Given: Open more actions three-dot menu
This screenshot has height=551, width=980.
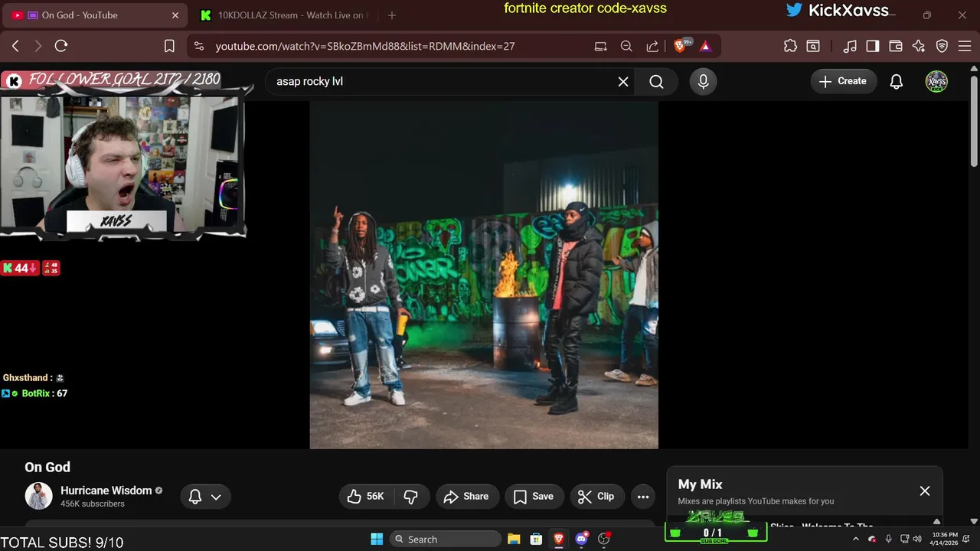Looking at the screenshot, I should point(643,497).
